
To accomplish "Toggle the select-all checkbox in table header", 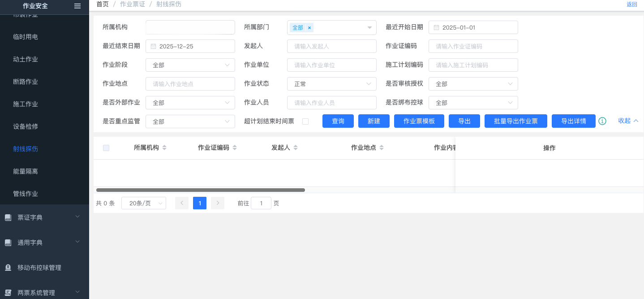I will pyautogui.click(x=106, y=148).
